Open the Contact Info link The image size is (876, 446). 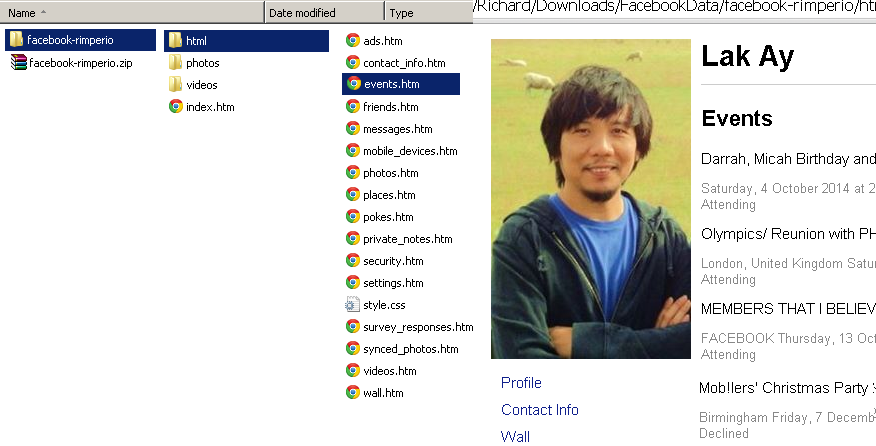(540, 410)
